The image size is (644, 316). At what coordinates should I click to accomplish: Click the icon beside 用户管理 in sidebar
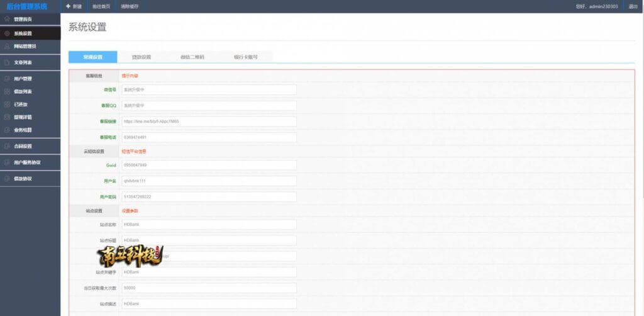pyautogui.click(x=6, y=79)
